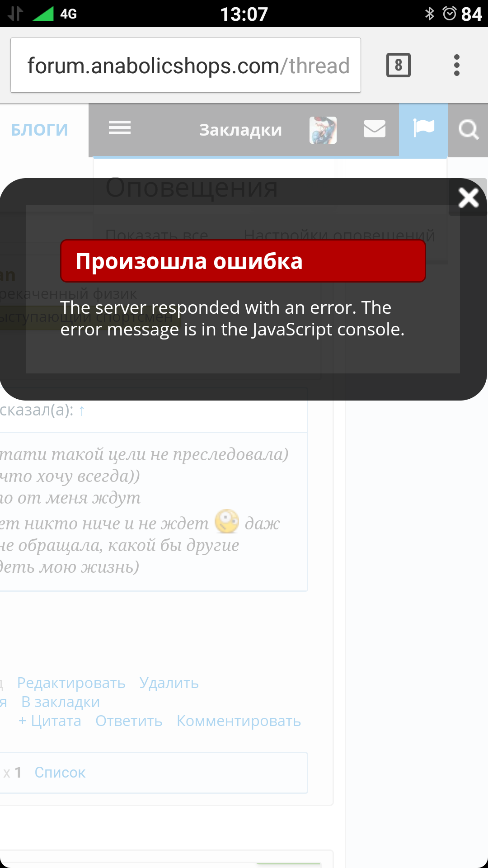Jump to quoted post via arrow link
The height and width of the screenshot is (868, 488).
[82, 410]
